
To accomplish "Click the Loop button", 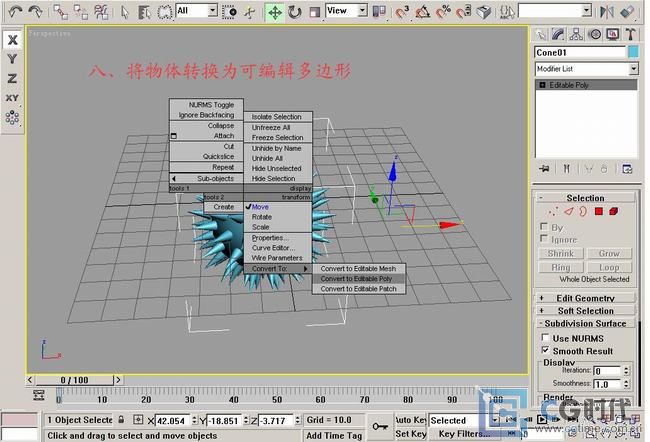I will point(609,267).
